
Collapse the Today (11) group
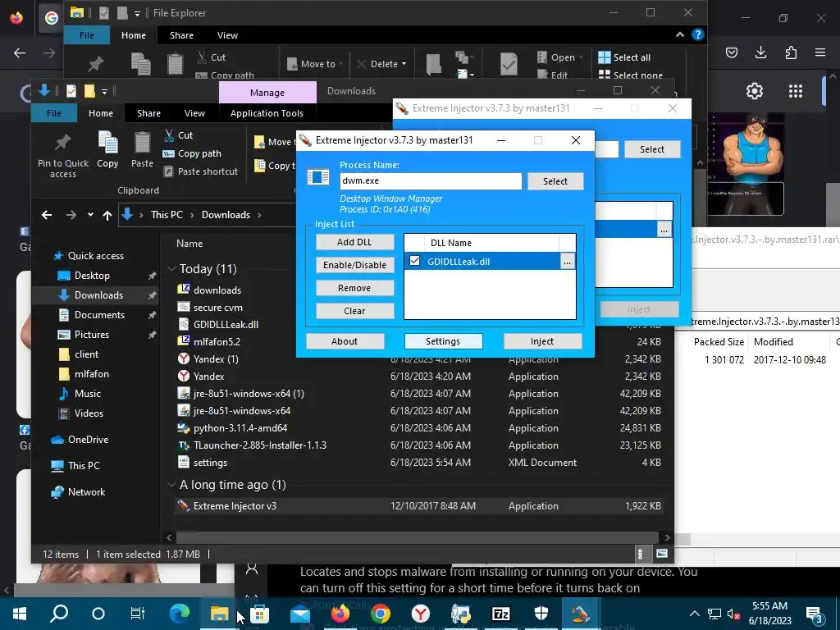tap(172, 268)
